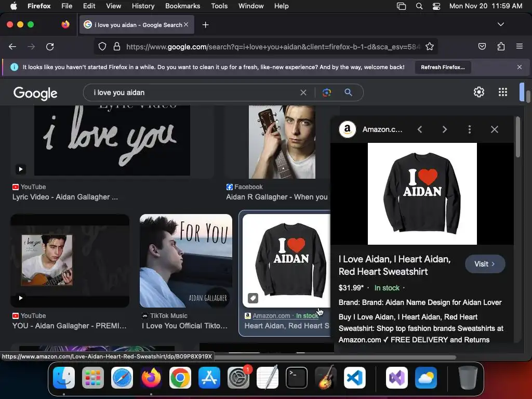Open the Google apps grid
This screenshot has width=532, height=399.
tap(502, 92)
